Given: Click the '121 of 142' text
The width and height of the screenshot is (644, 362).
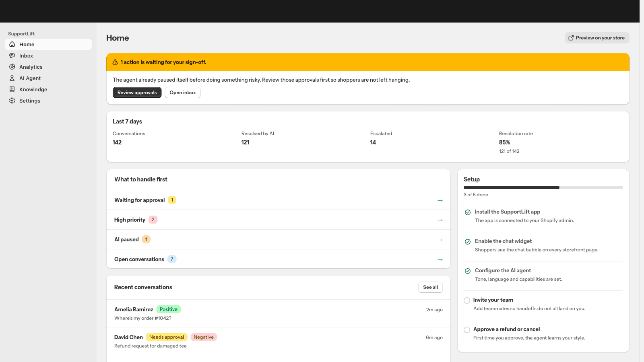Looking at the screenshot, I should (509, 151).
